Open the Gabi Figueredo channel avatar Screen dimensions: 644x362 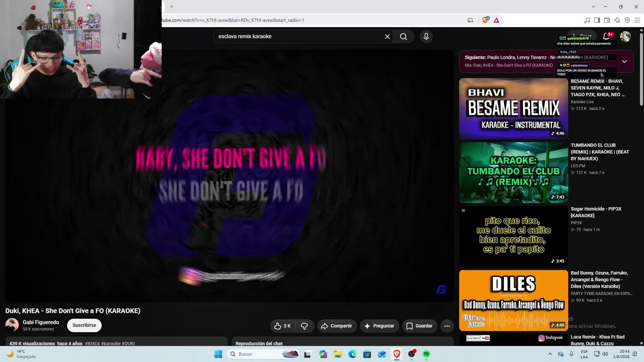(x=12, y=325)
